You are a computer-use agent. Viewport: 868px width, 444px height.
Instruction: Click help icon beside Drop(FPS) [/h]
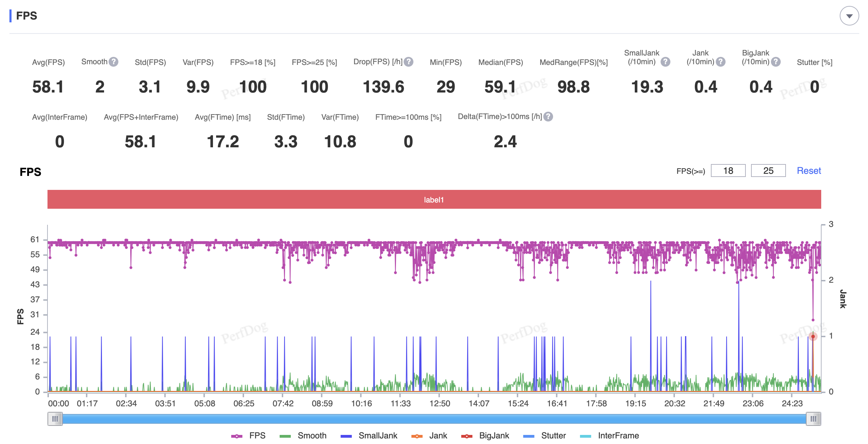pos(409,62)
